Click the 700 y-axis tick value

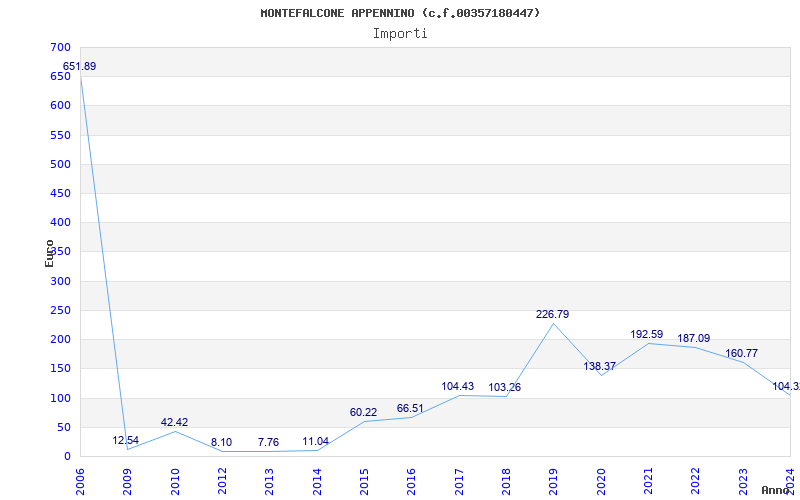pos(60,47)
